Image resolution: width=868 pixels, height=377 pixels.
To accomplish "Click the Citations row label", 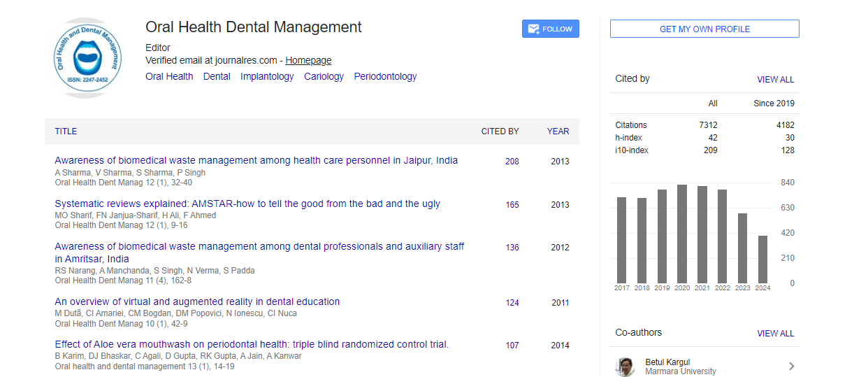I will click(631, 125).
